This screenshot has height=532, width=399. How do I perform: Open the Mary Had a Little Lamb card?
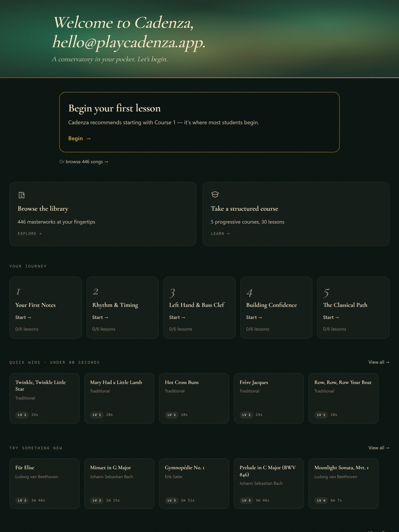click(119, 398)
